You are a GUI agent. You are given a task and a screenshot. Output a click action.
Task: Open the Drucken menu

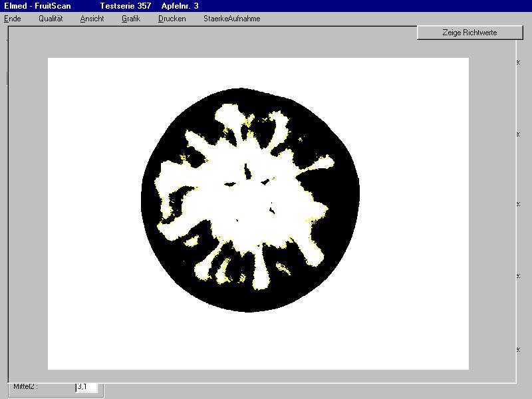click(172, 19)
